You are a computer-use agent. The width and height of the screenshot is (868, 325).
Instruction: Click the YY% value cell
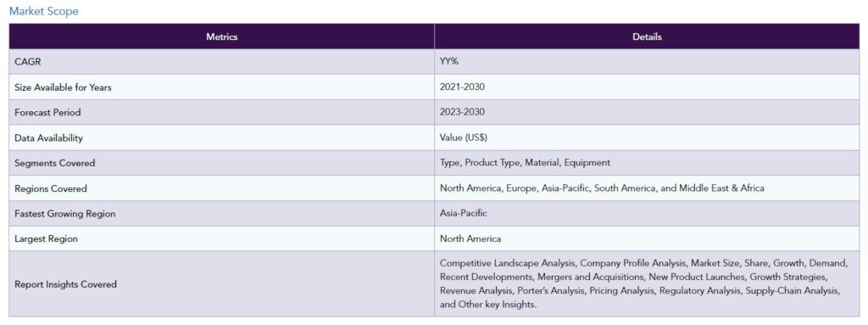coord(647,62)
